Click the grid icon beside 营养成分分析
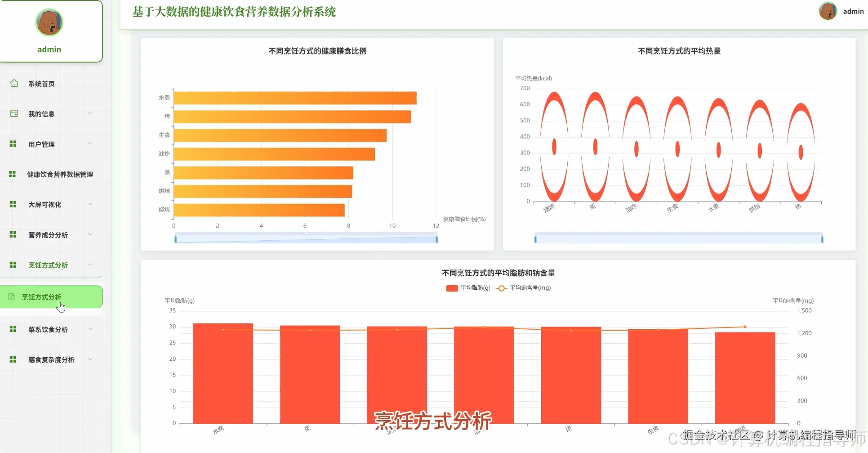The width and height of the screenshot is (868, 453). (x=13, y=234)
